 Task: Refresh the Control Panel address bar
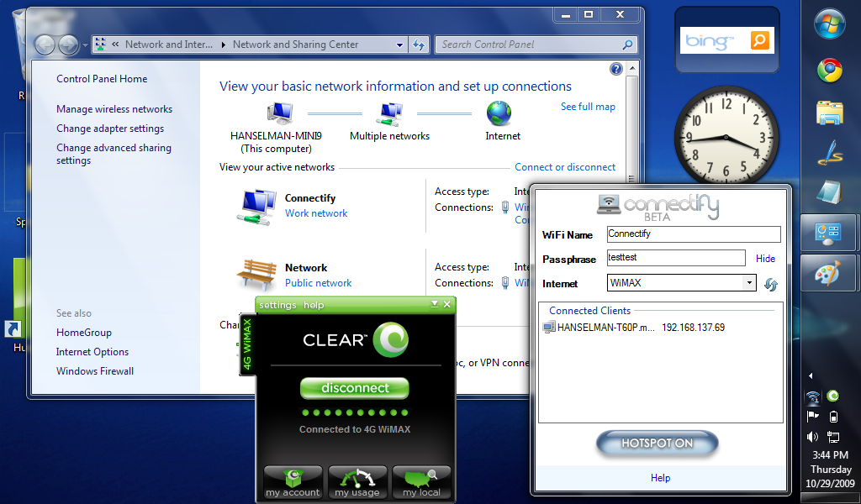(x=419, y=45)
